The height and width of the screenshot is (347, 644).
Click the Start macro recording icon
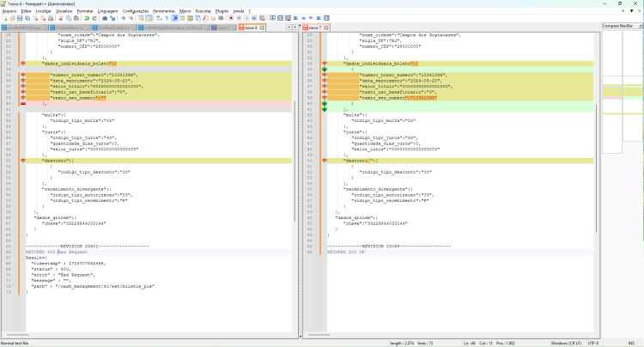point(231,18)
